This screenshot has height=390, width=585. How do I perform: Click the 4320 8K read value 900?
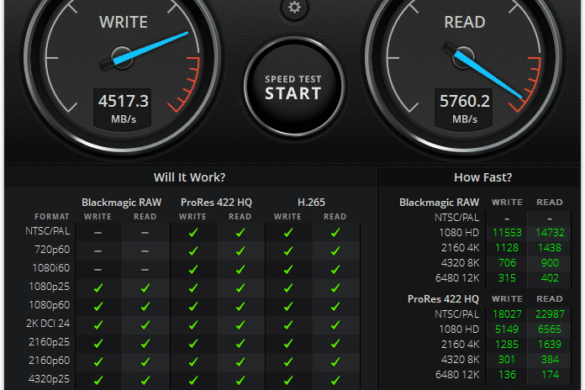550,263
